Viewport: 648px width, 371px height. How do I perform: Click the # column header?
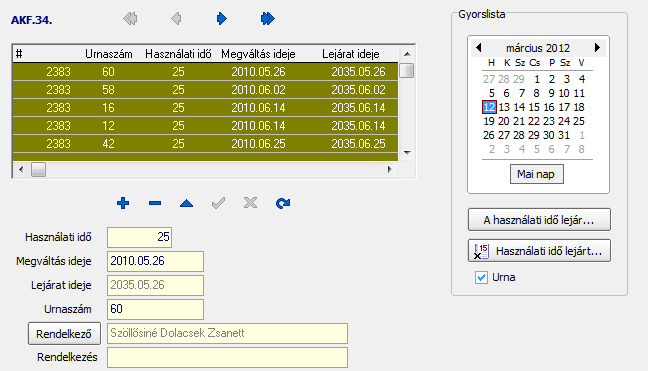point(19,54)
